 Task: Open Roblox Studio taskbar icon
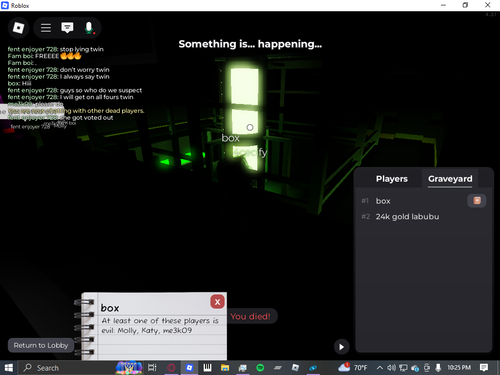[x=295, y=368]
